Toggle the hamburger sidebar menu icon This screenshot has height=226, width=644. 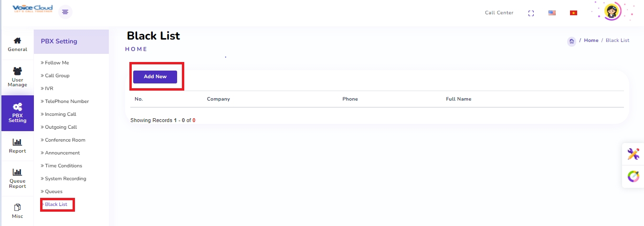pyautogui.click(x=65, y=12)
